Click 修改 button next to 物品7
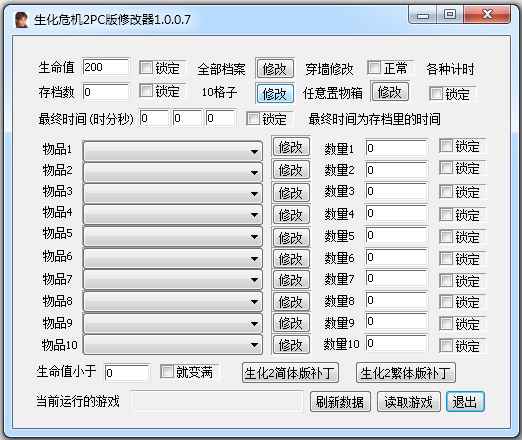The width and height of the screenshot is (522, 440). pos(291,280)
